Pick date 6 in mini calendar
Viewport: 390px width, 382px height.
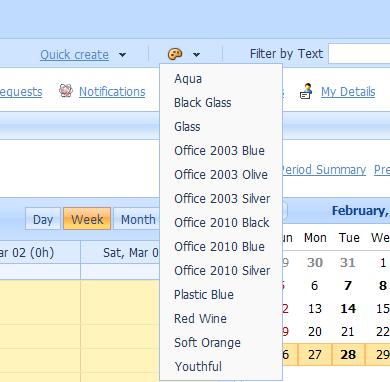315,286
